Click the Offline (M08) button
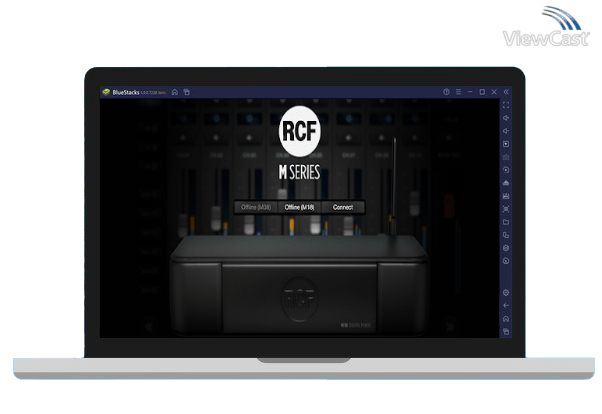 point(256,207)
